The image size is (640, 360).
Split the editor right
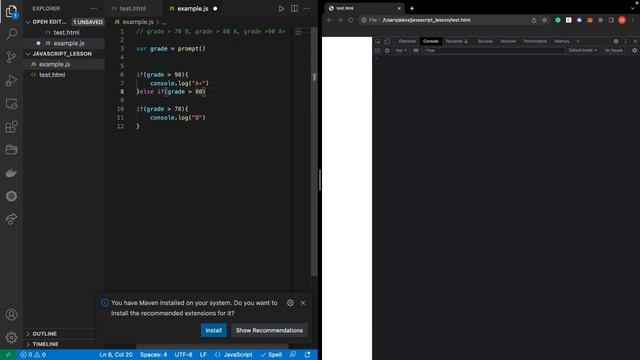click(294, 9)
